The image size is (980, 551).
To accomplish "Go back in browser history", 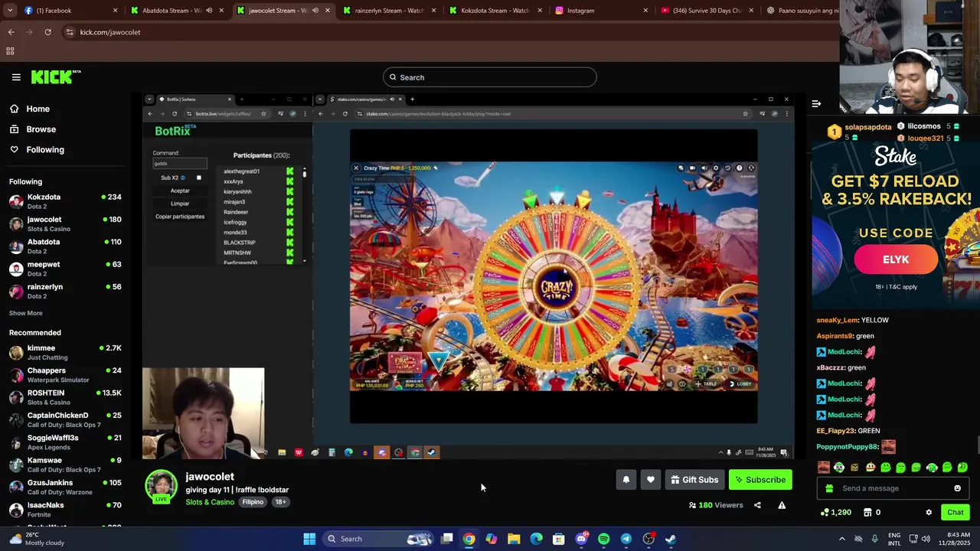I will pyautogui.click(x=11, y=32).
